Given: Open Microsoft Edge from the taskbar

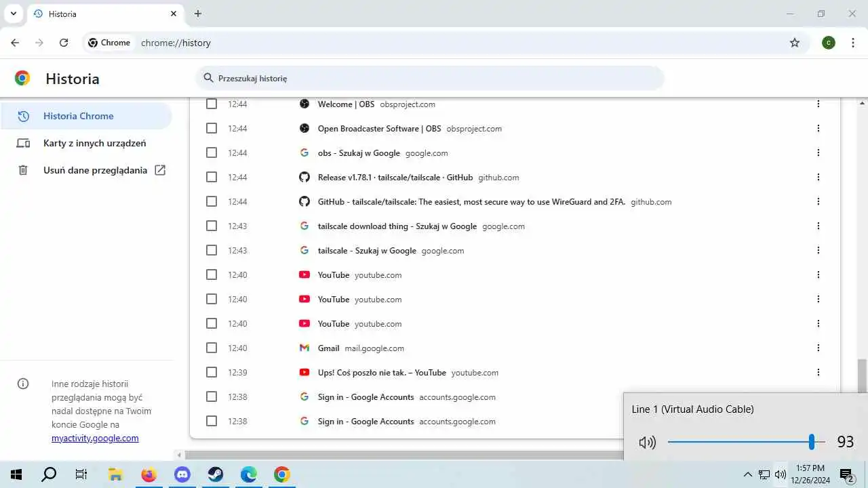Looking at the screenshot, I should coord(248,474).
